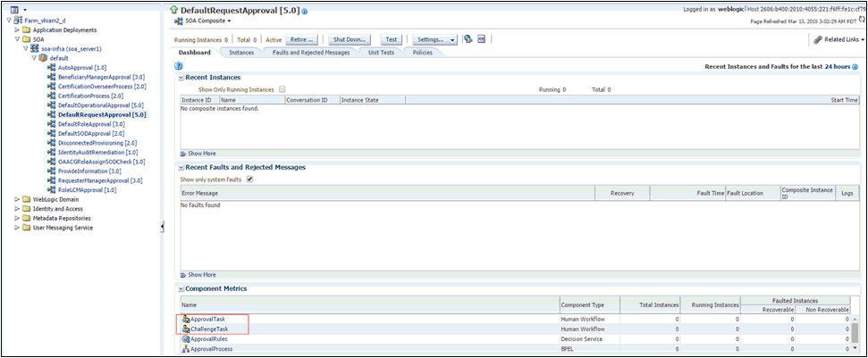Expand the User Messaging Service node
This screenshot has height=358, width=868.
click(x=17, y=228)
